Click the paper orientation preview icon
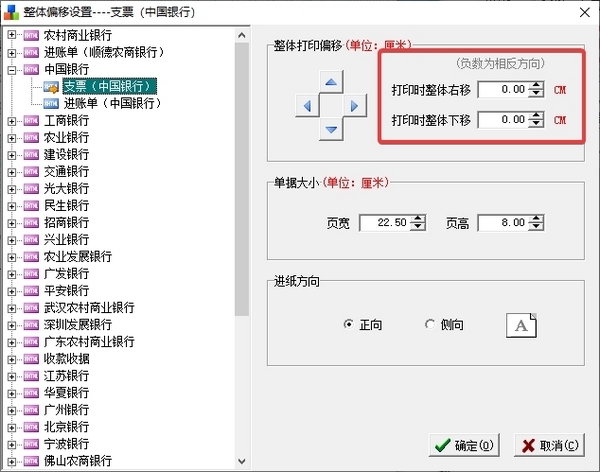Viewport: 600px width, 472px height. click(x=521, y=325)
